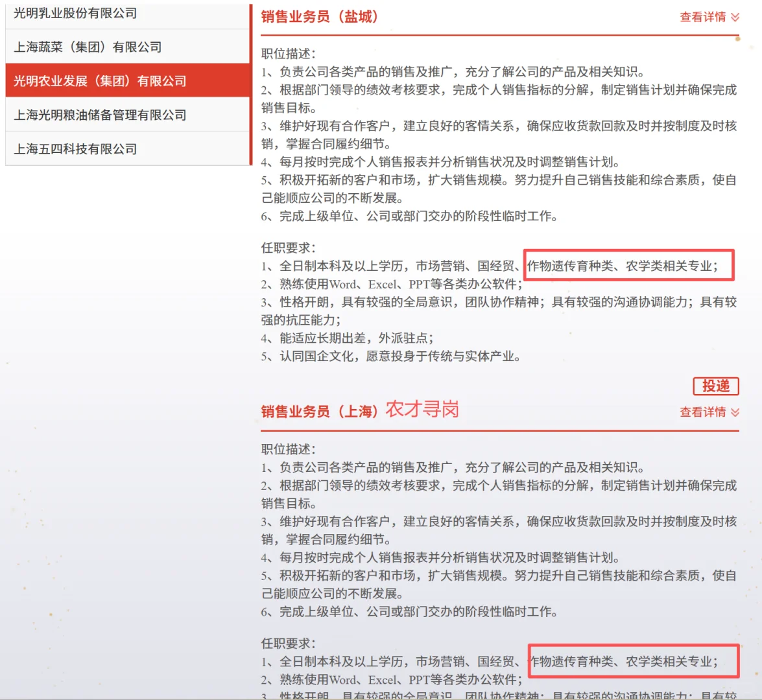Select 光明农业发展（集团）有限公司 tab

click(127, 80)
